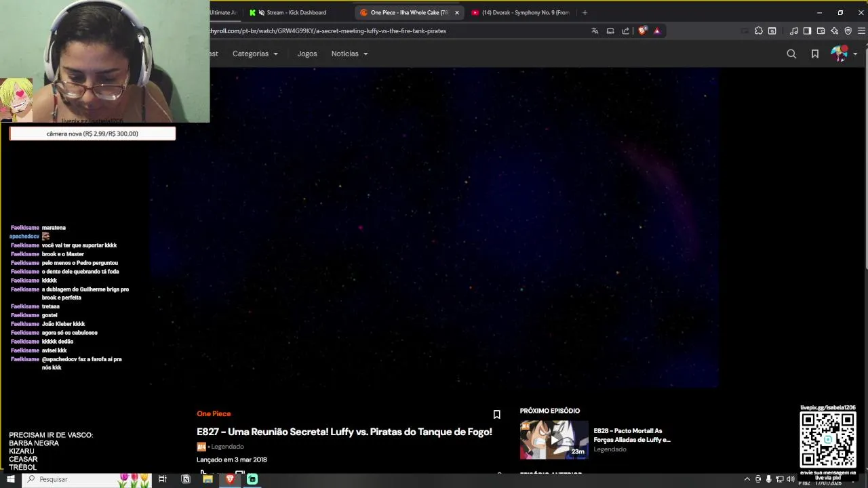This screenshot has height=488, width=868.
Task: Click chat message 'brook e o Master'
Action: pyautogui.click(x=63, y=254)
